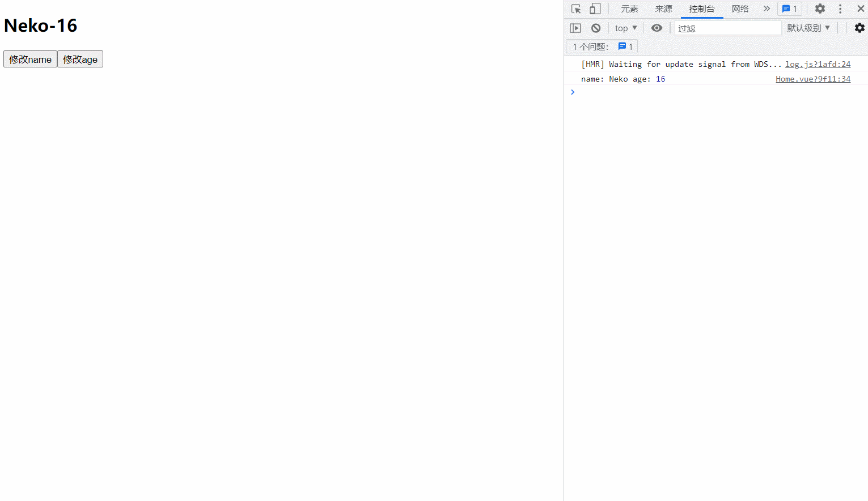Open the log.js?1afd:24 link
Image resolution: width=868 pixels, height=501 pixels.
tap(818, 64)
